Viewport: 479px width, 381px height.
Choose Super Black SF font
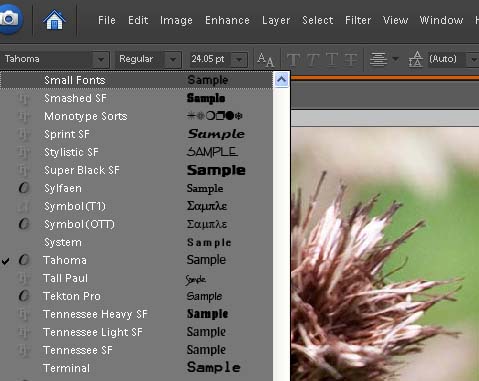click(136, 170)
